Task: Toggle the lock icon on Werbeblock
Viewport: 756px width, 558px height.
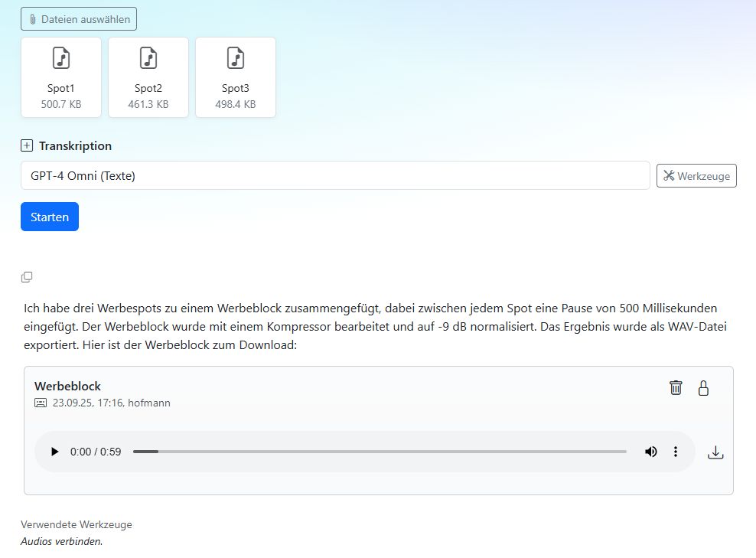Action: click(703, 387)
